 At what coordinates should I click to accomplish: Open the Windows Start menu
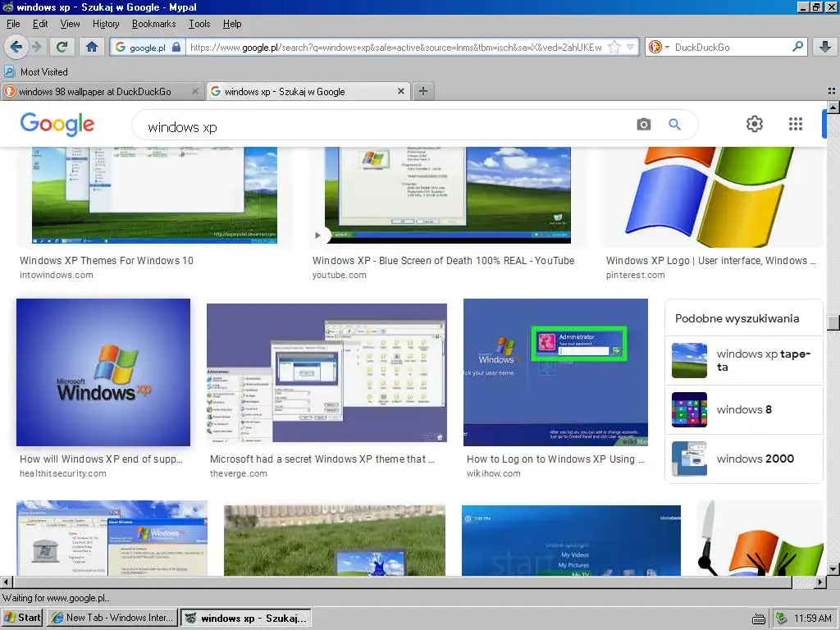point(22,618)
